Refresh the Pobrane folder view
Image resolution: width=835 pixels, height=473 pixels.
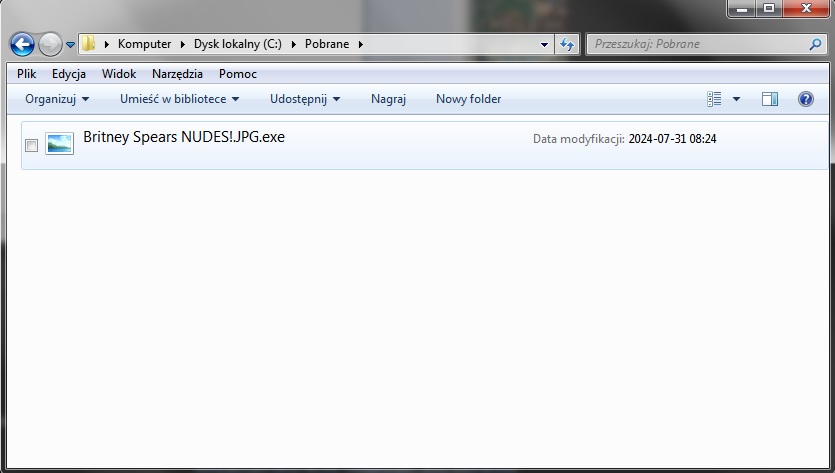click(567, 44)
